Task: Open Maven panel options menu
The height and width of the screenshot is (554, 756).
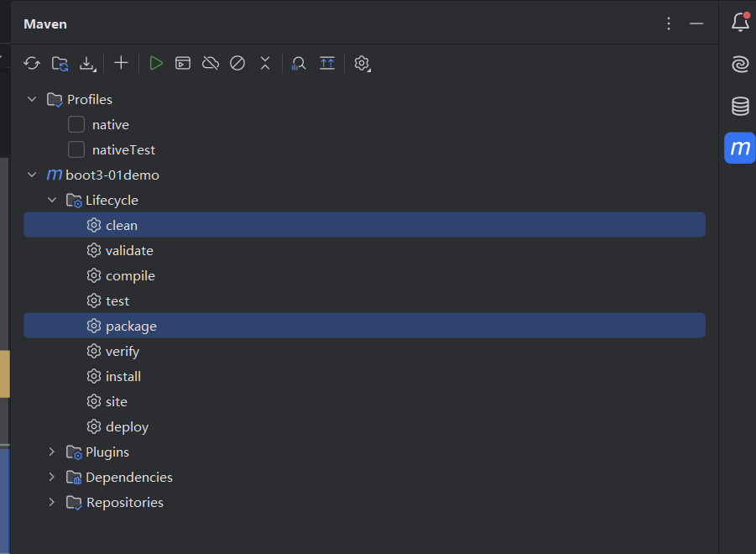Action: coord(669,24)
